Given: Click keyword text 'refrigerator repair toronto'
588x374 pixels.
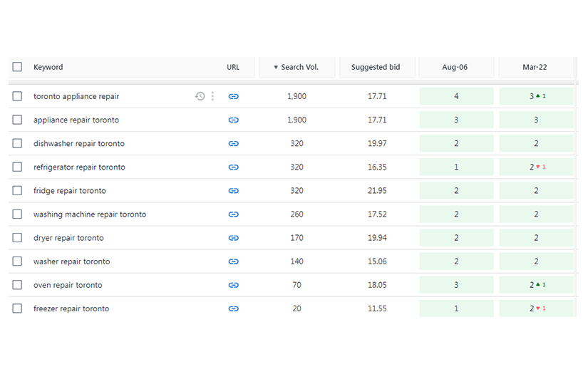Looking at the screenshot, I should click(79, 167).
